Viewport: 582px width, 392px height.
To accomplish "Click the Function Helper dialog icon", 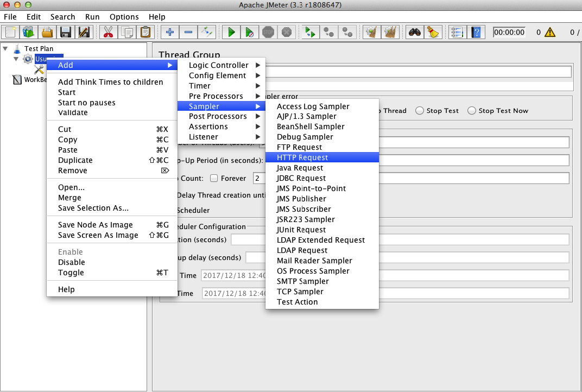I will tap(457, 32).
